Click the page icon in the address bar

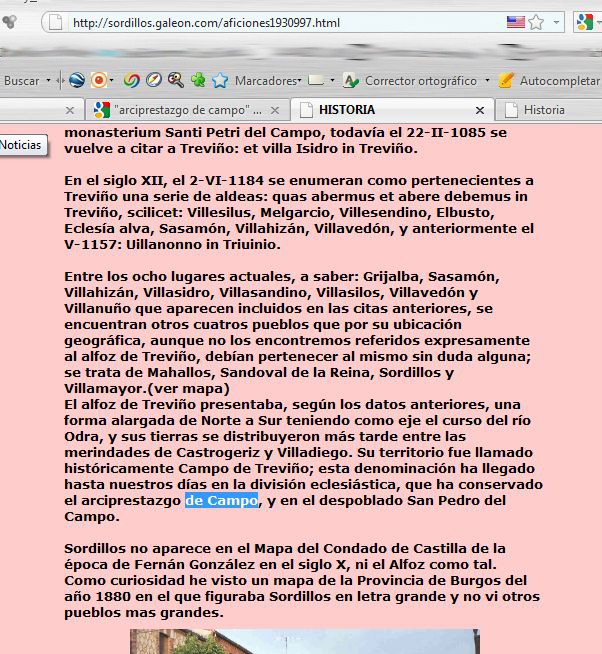(x=55, y=22)
